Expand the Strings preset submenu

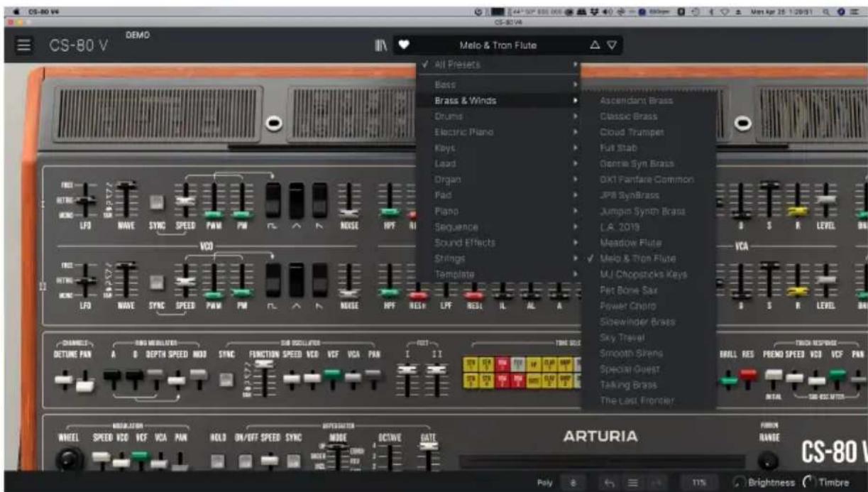point(499,258)
